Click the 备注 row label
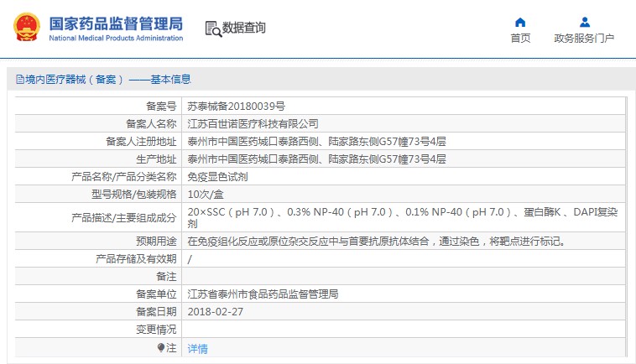Viewport: 636px width, 364px height. [x=167, y=277]
